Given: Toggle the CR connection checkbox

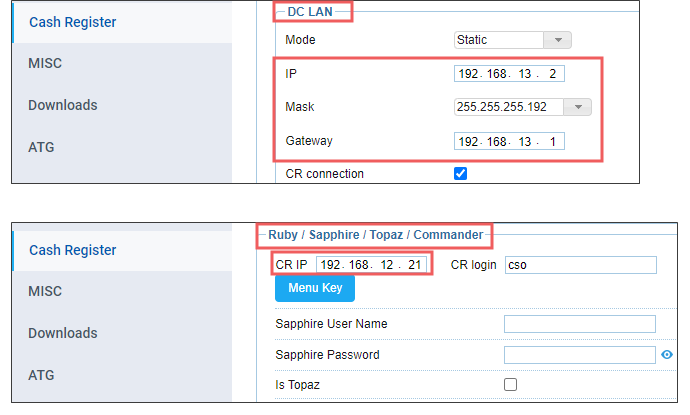Looking at the screenshot, I should tap(460, 173).
